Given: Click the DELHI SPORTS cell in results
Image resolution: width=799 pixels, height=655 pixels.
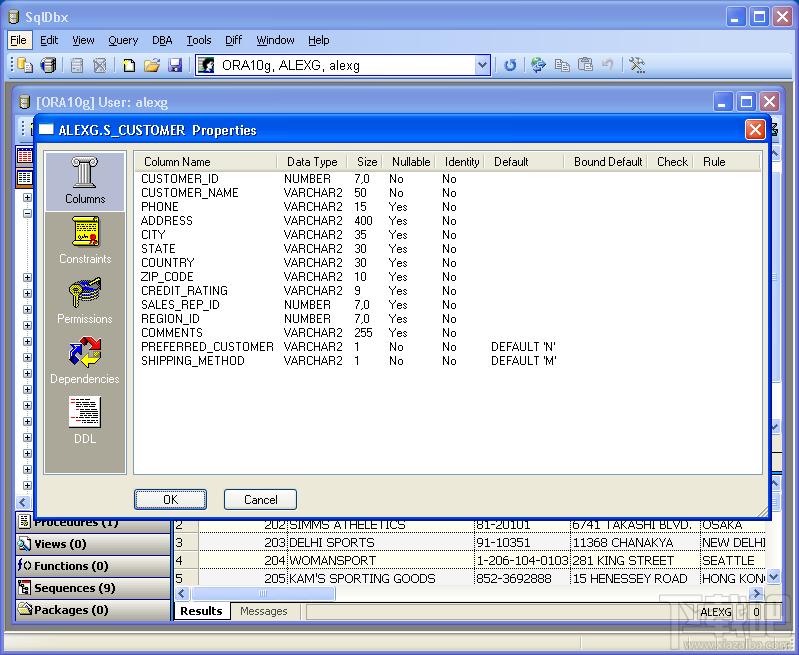Looking at the screenshot, I should coord(381,542).
